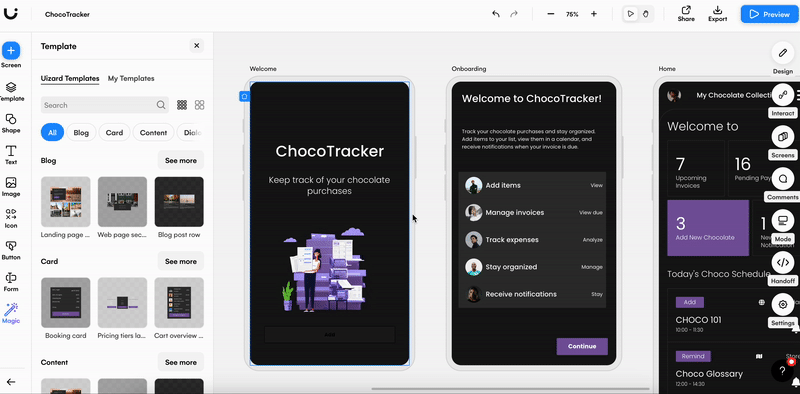Click the Undo arrow
This screenshot has width=800, height=394.
click(x=495, y=14)
